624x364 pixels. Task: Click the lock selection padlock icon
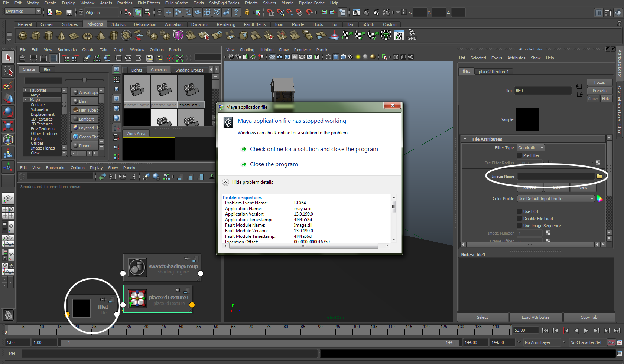247,12
